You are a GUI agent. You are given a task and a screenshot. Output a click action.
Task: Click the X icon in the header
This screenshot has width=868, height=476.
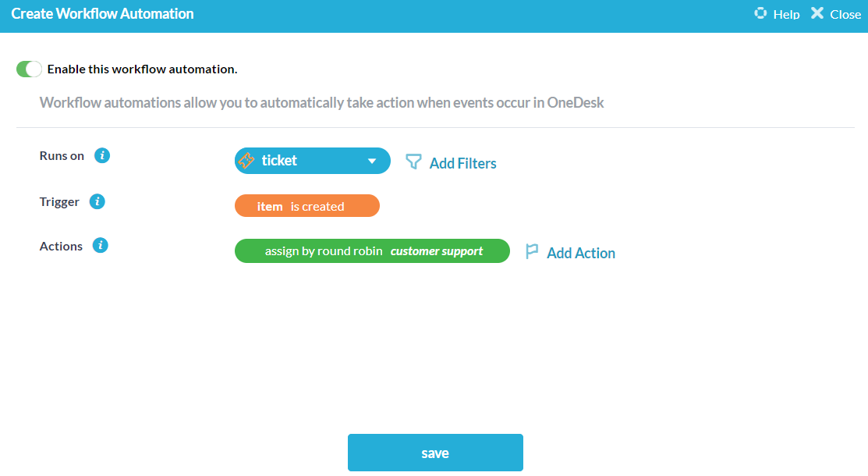pos(817,13)
